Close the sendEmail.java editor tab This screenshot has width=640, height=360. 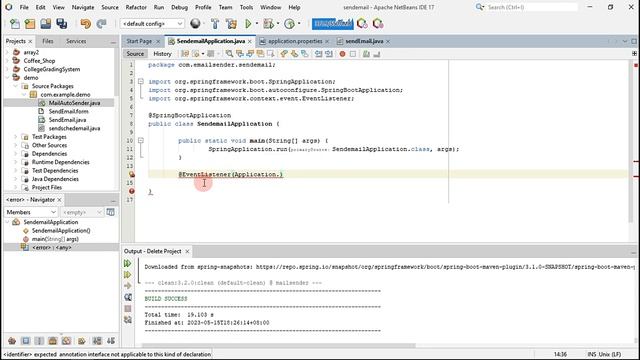click(x=388, y=41)
